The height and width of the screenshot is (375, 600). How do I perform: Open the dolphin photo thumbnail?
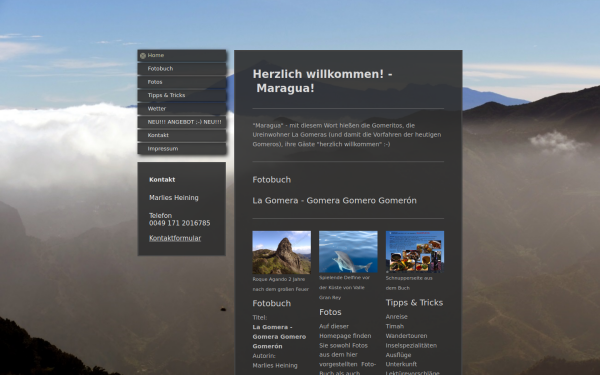point(348,252)
